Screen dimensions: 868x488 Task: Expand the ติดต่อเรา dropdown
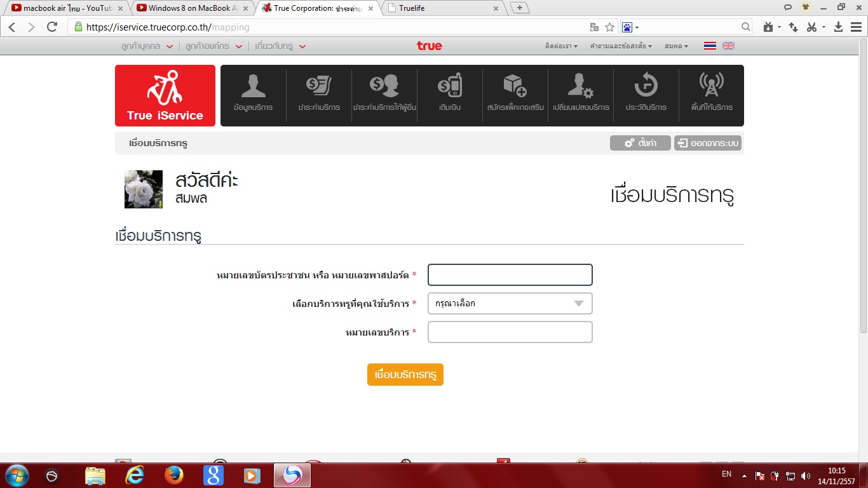pyautogui.click(x=561, y=46)
